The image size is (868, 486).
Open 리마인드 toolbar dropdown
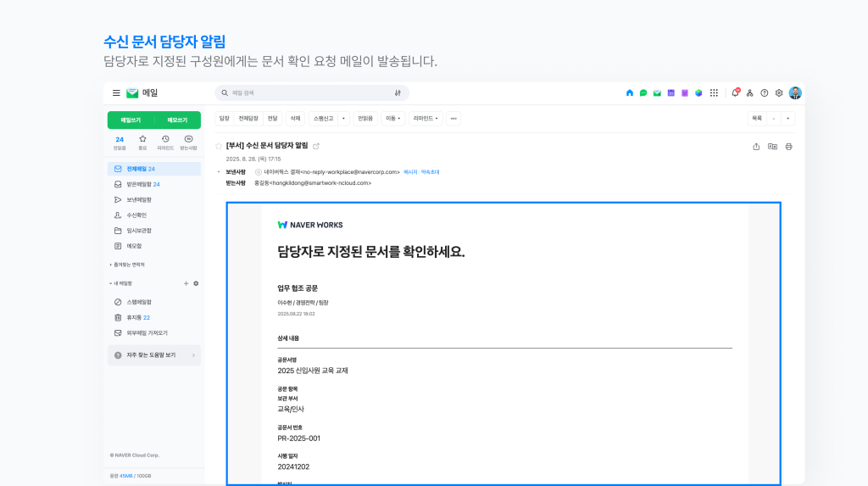pos(426,119)
